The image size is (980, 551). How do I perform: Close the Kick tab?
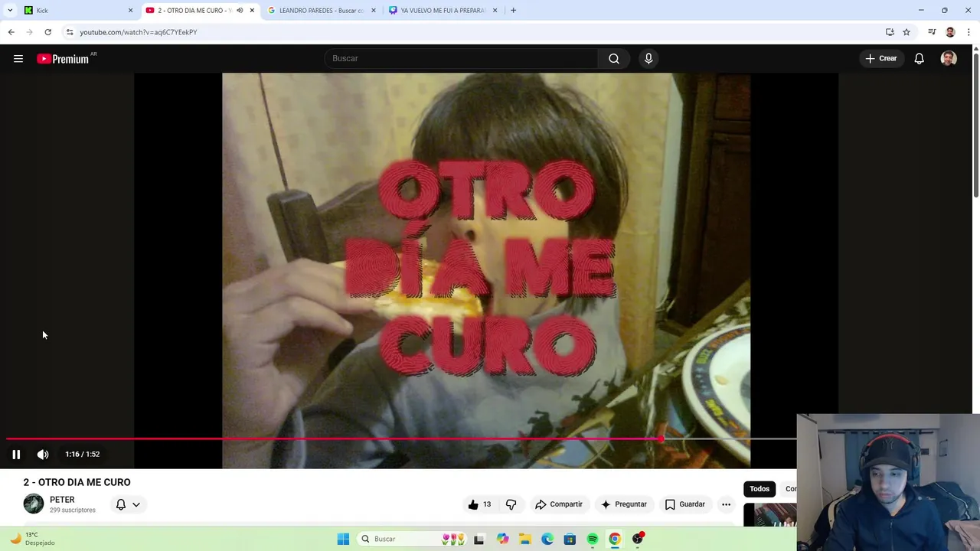130,10
